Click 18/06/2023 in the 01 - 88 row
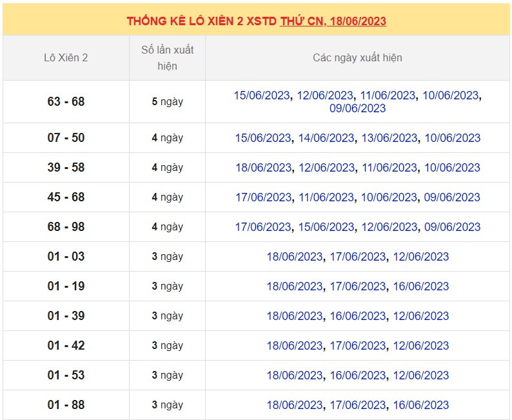 point(295,405)
